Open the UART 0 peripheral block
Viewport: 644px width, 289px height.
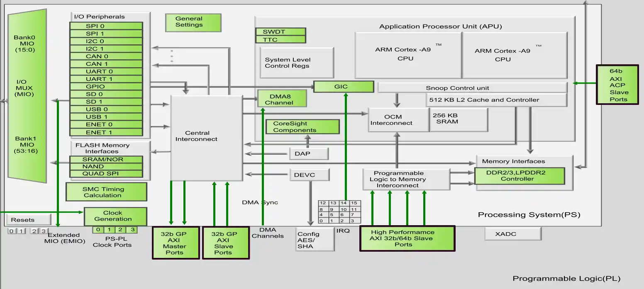point(106,71)
